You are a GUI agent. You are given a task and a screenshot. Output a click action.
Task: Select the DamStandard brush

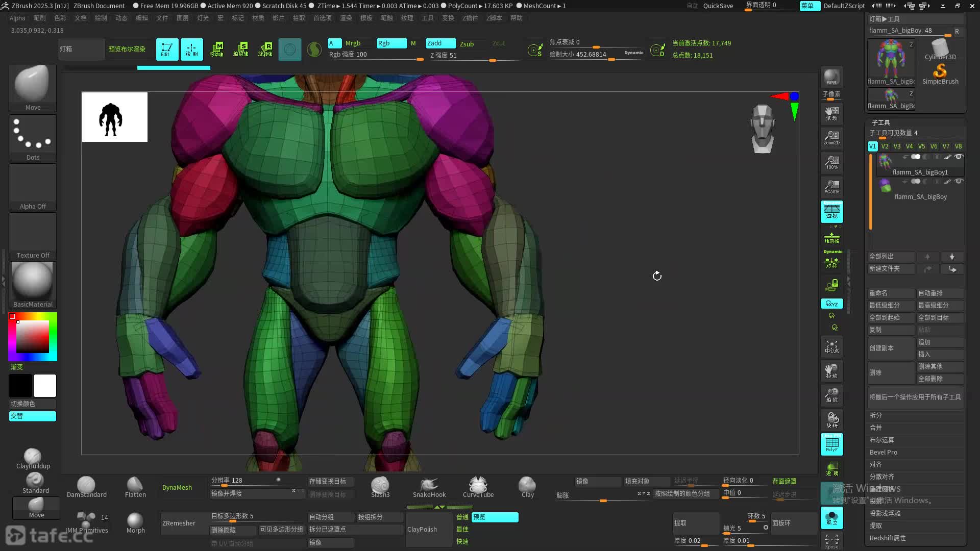86,487
